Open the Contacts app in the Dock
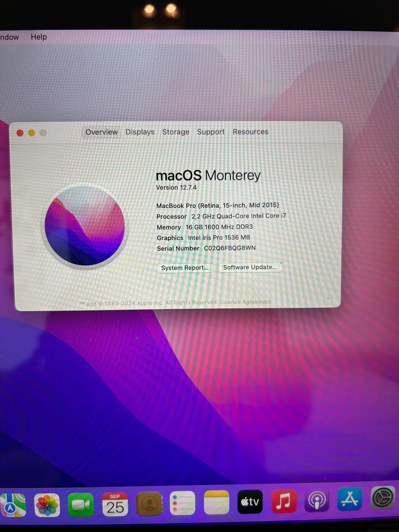 149,504
